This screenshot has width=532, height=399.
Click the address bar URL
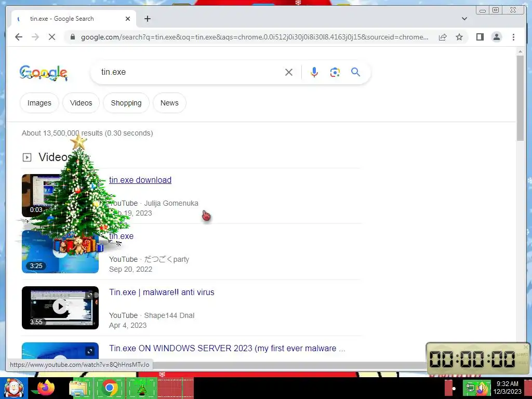(x=255, y=37)
